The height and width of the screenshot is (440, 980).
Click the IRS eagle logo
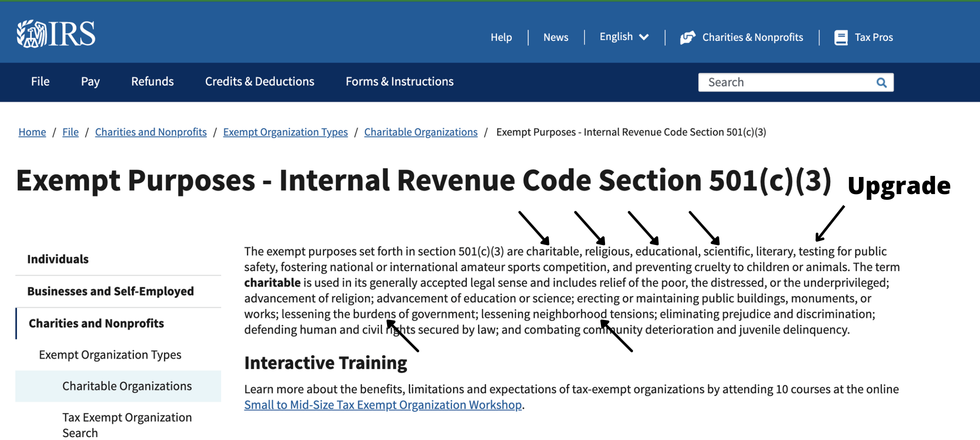(x=56, y=34)
